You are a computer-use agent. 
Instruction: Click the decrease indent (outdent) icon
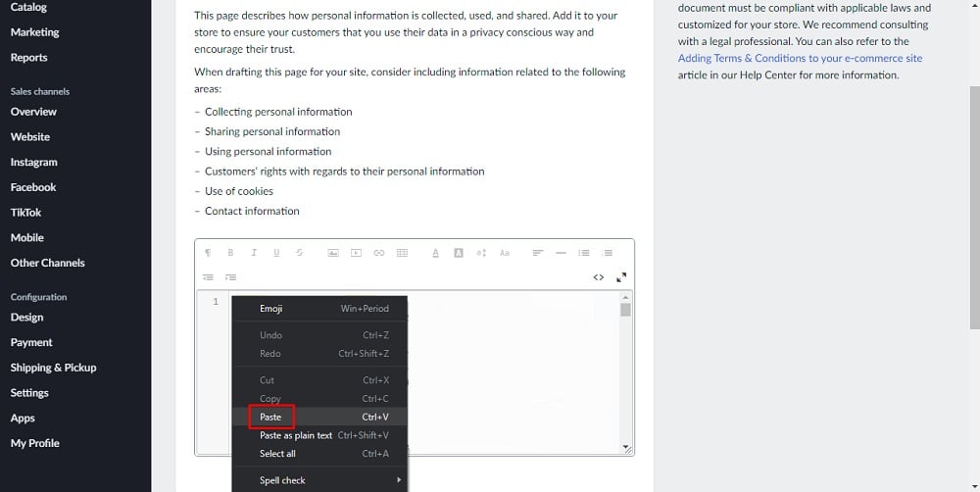tap(208, 277)
